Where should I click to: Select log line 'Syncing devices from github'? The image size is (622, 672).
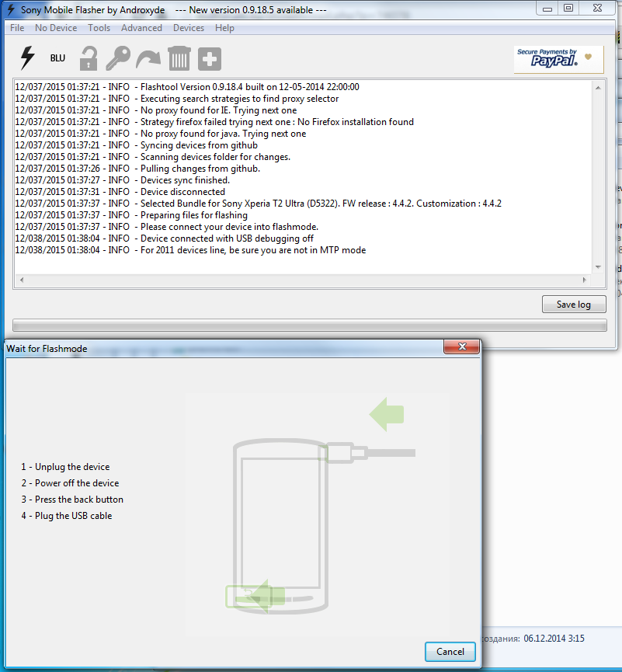[136, 145]
